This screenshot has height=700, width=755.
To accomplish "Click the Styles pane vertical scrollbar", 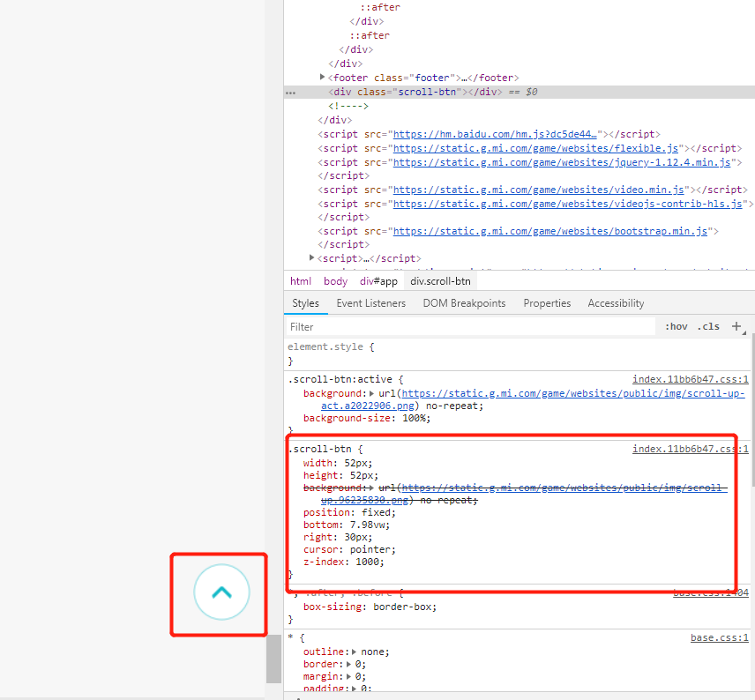I will 752,409.
